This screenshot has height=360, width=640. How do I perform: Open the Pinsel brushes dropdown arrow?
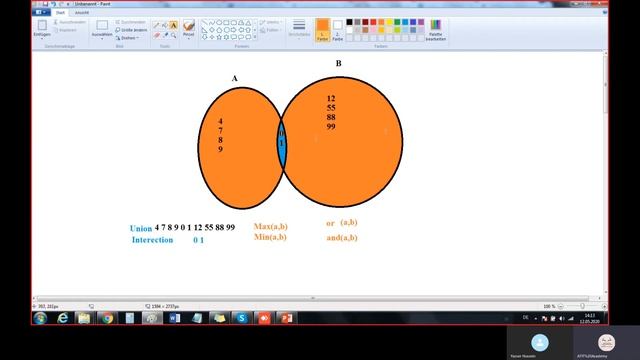(189, 38)
